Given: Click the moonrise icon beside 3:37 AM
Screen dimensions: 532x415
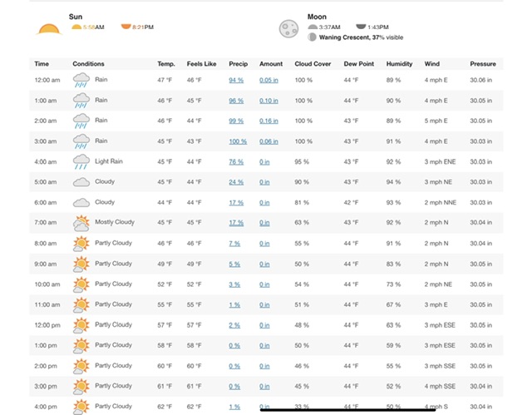Looking at the screenshot, I should [313, 27].
